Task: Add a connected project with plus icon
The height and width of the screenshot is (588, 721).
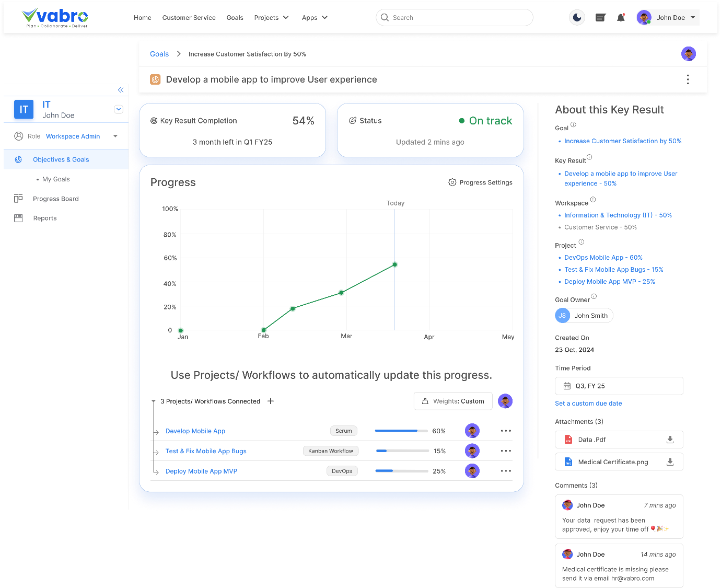Action: point(271,401)
